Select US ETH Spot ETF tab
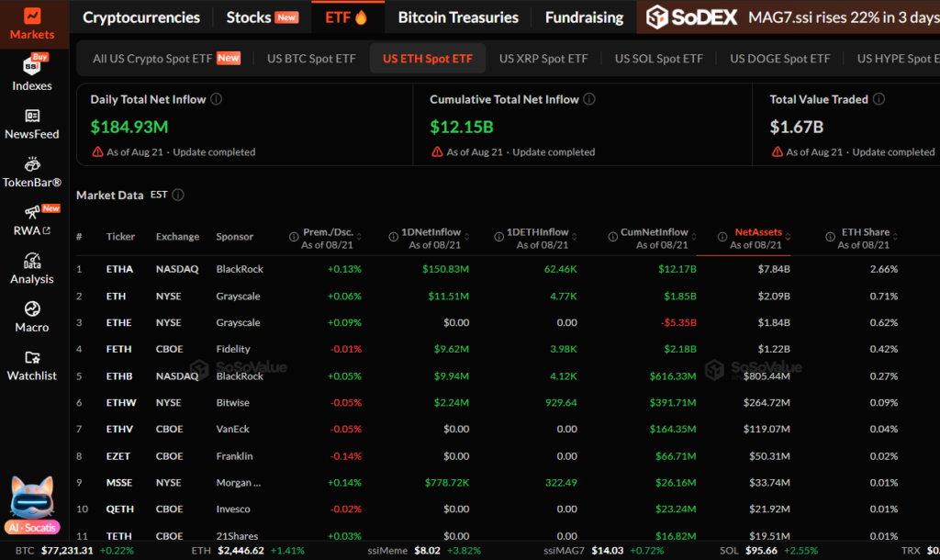This screenshot has height=560, width=940. pyautogui.click(x=428, y=58)
